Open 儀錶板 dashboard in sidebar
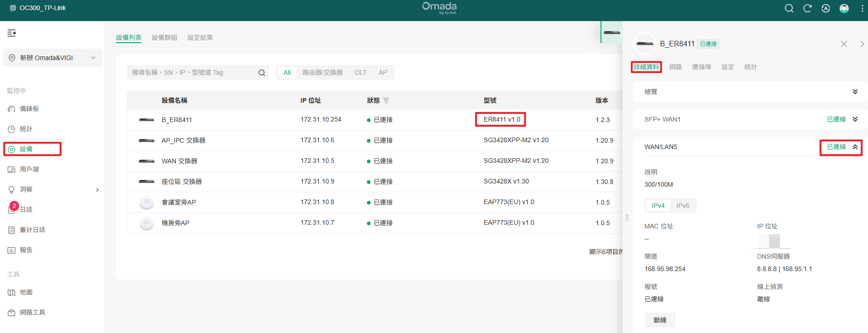The image size is (868, 333). click(29, 109)
